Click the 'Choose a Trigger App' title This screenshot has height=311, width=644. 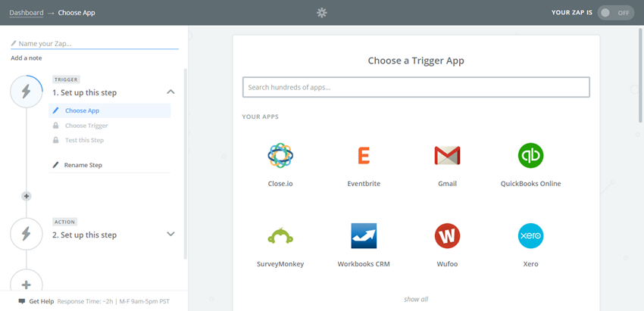tap(416, 61)
